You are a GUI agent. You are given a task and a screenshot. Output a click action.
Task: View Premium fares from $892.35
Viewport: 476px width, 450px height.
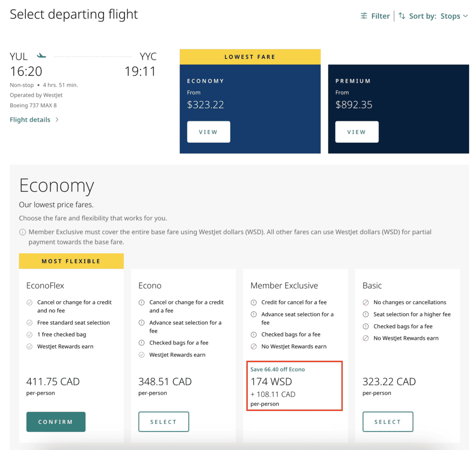pyautogui.click(x=357, y=132)
